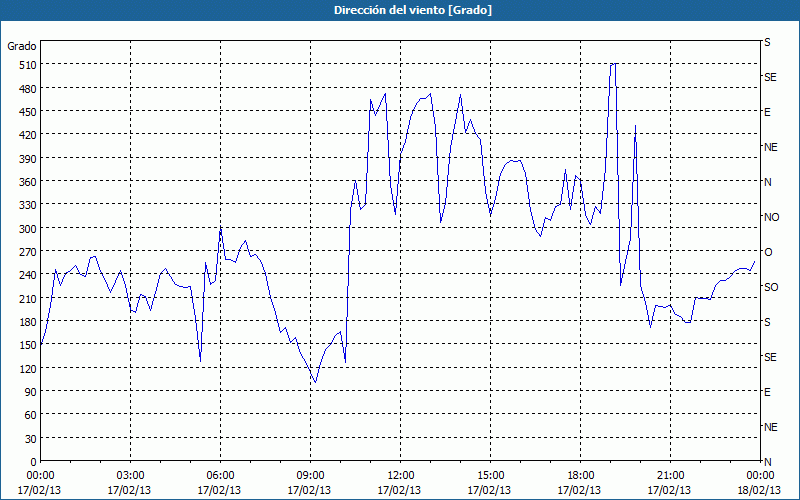Click the 330 degree axis label
This screenshot has width=800, height=500.
pyautogui.click(x=28, y=205)
